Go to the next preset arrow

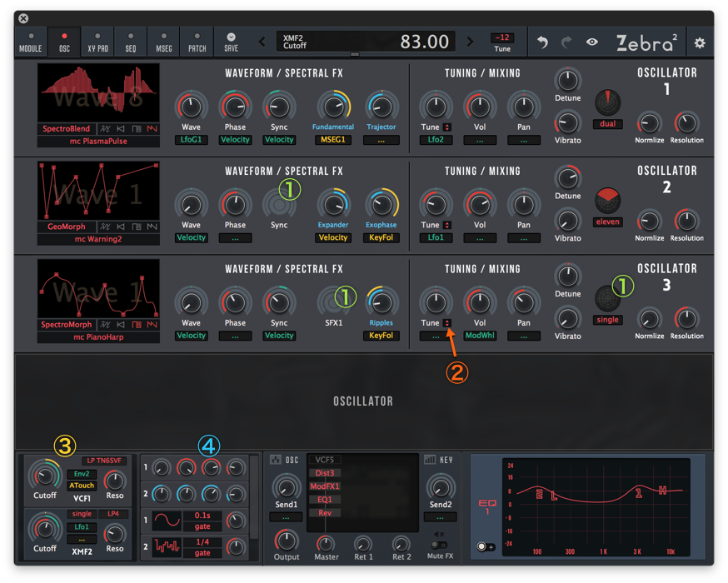coord(470,42)
